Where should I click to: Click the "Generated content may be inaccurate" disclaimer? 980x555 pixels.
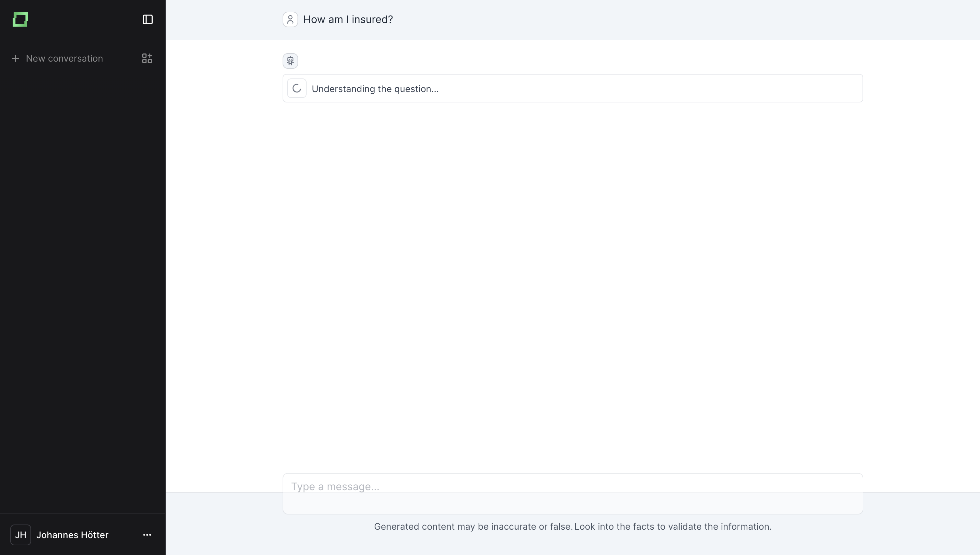(x=472, y=526)
